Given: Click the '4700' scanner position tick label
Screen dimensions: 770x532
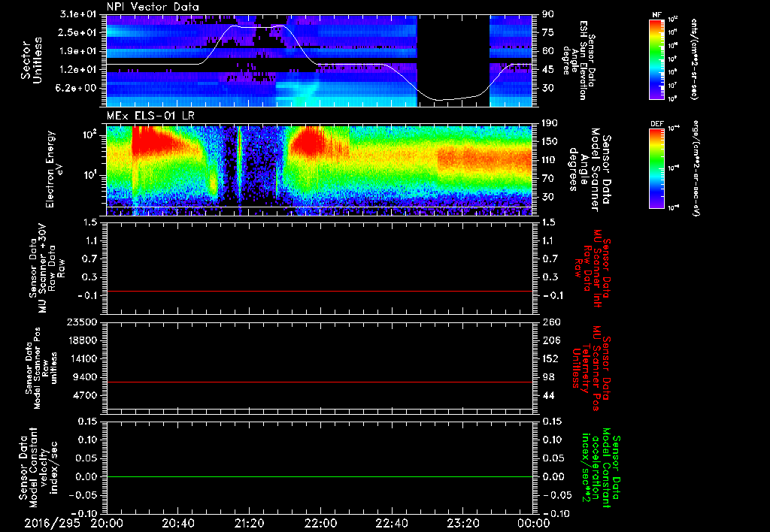Looking at the screenshot, I should [84, 395].
